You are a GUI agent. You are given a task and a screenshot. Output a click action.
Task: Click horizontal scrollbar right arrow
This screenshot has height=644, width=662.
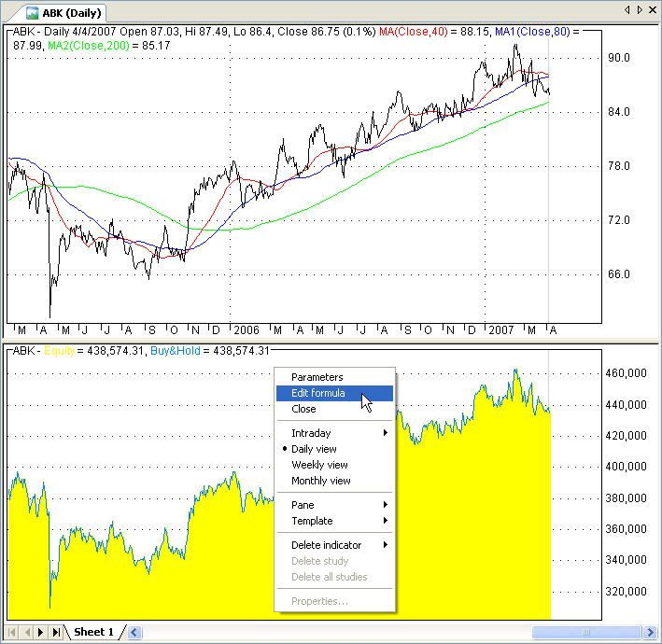[652, 633]
